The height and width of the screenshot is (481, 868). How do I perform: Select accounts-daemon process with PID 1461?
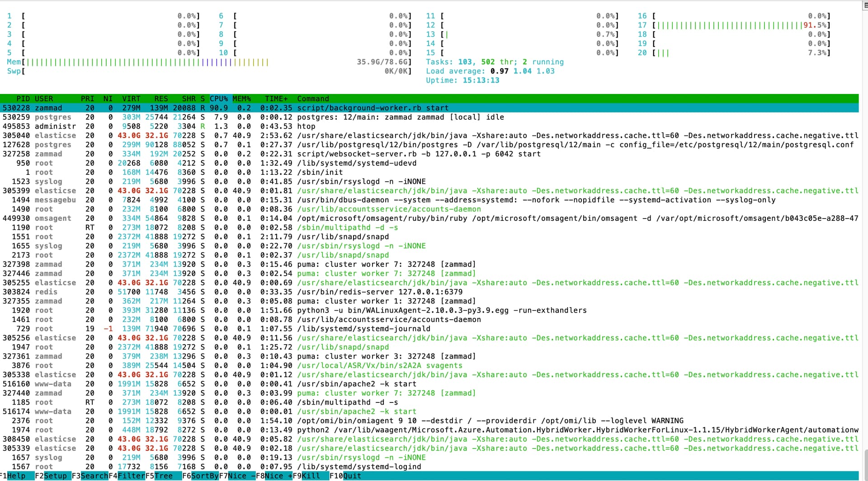(x=429, y=319)
